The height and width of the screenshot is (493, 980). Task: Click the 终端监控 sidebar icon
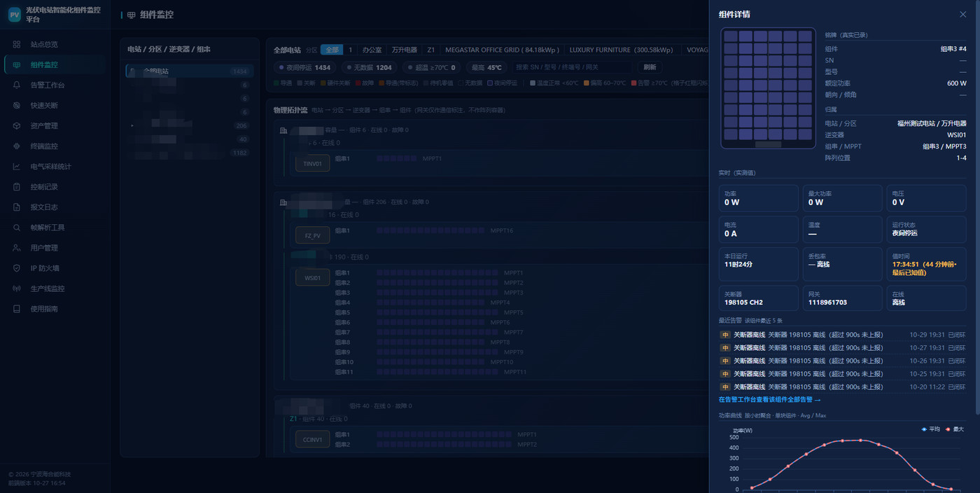(x=17, y=146)
